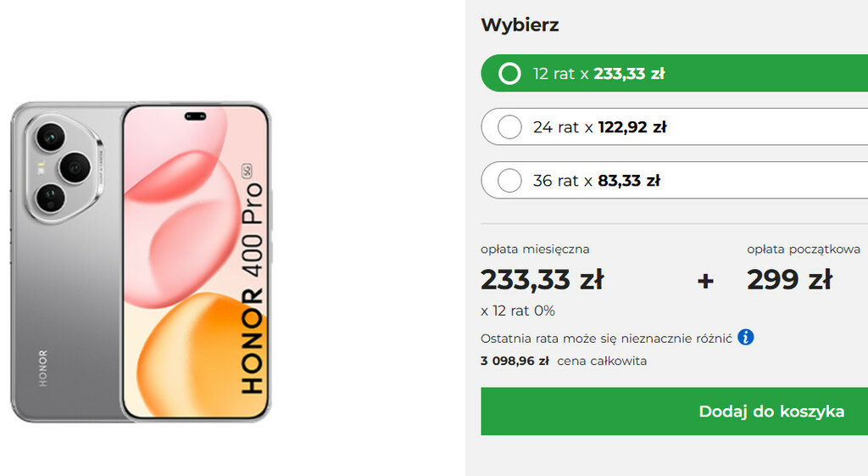Image resolution: width=868 pixels, height=476 pixels.
Task: Choose the 24 rat x 122,92 zł radio option
Action: coord(509,127)
